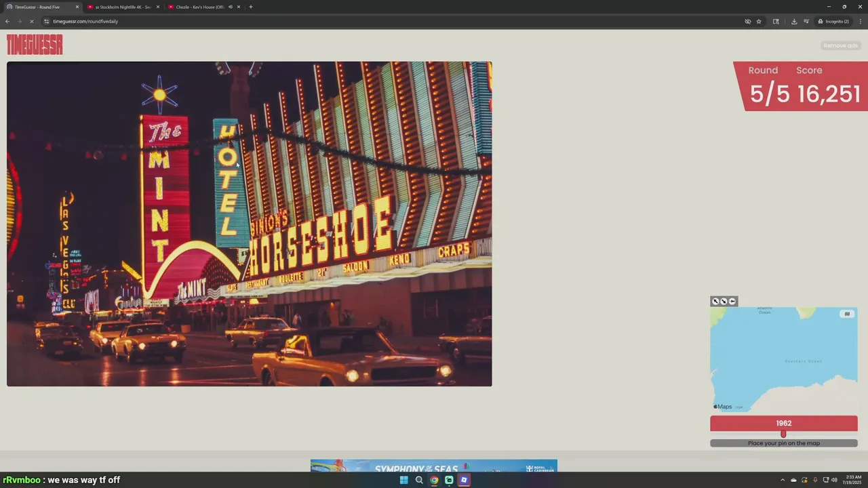Open the browser downloads icon
Screen dimensions: 868x488
point(794,22)
